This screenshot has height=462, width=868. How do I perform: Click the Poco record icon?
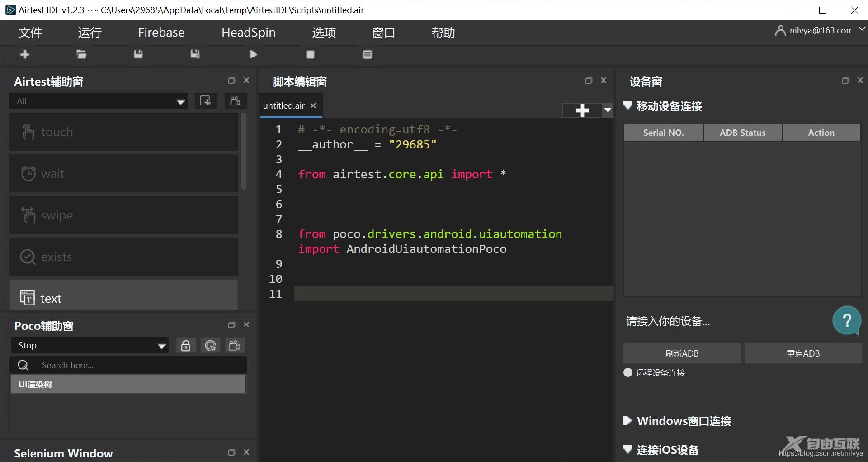[235, 345]
